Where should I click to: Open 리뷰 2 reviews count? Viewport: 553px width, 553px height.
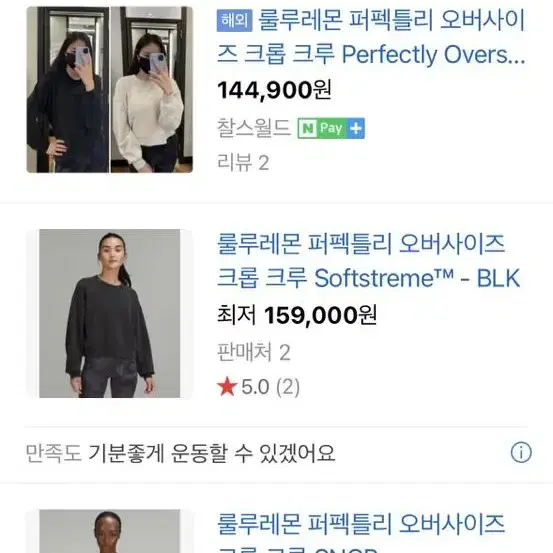pos(243,163)
